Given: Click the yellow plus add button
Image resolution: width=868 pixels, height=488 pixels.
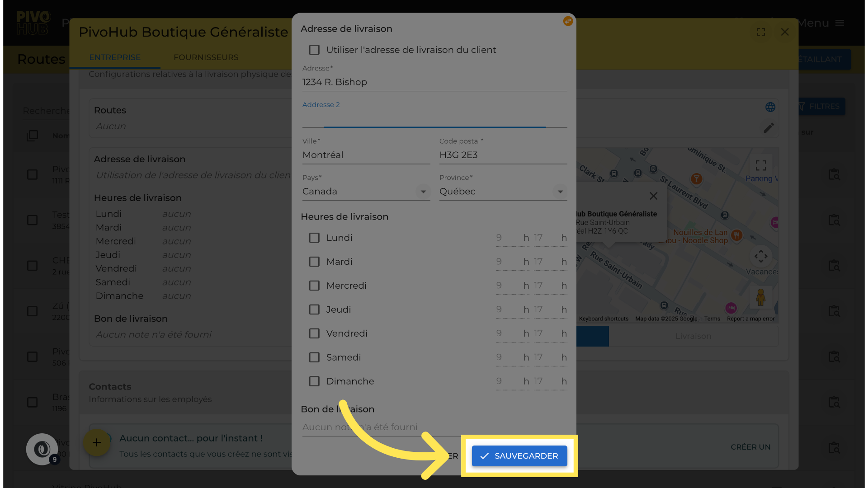Looking at the screenshot, I should [97, 442].
